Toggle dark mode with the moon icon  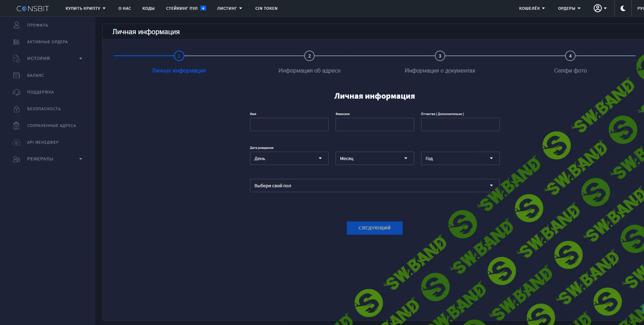coord(623,8)
